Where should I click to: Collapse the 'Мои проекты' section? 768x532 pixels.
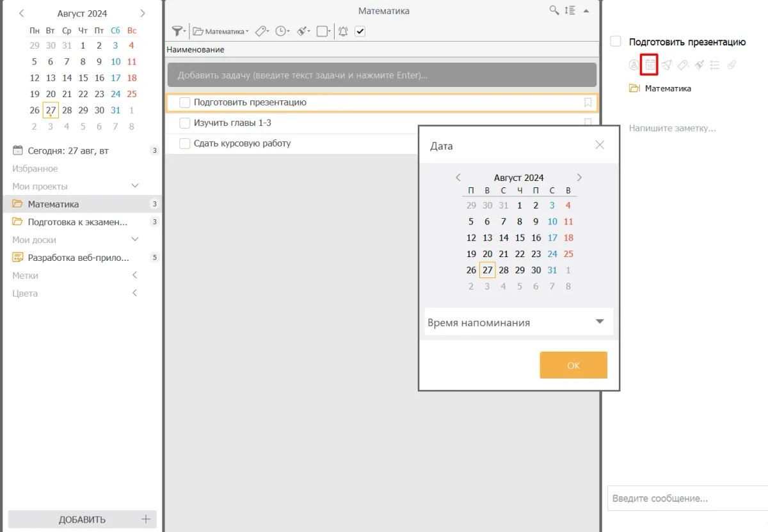[135, 186]
